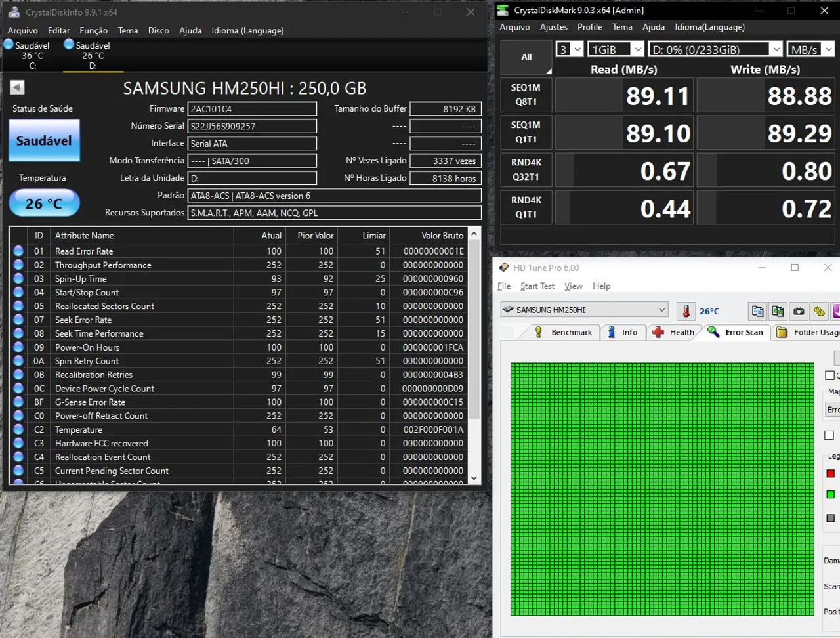
Task: Click the Seek Time Performance row name
Action: click(x=99, y=333)
